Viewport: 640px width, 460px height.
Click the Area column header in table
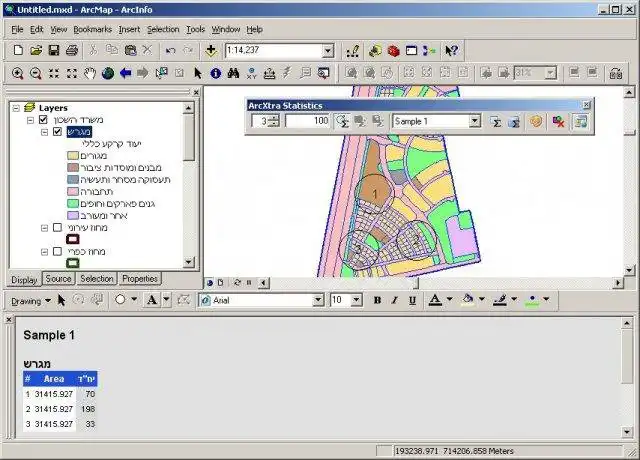pyautogui.click(x=54, y=379)
